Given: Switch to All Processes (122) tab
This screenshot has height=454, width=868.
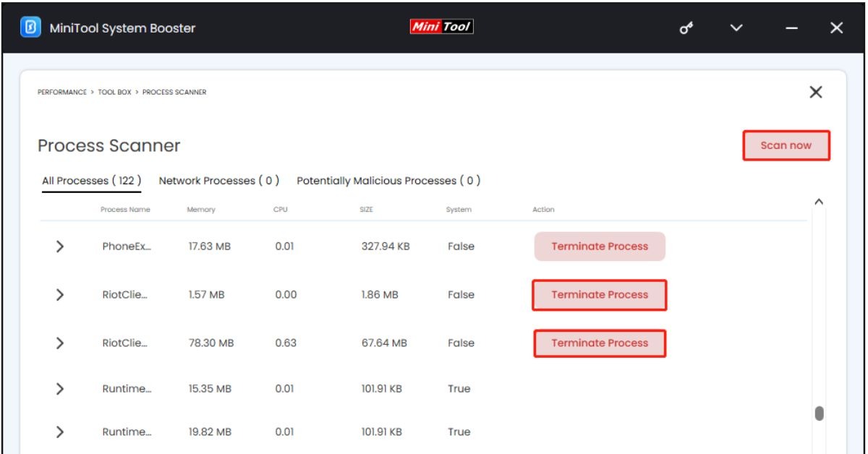Looking at the screenshot, I should coord(91,181).
